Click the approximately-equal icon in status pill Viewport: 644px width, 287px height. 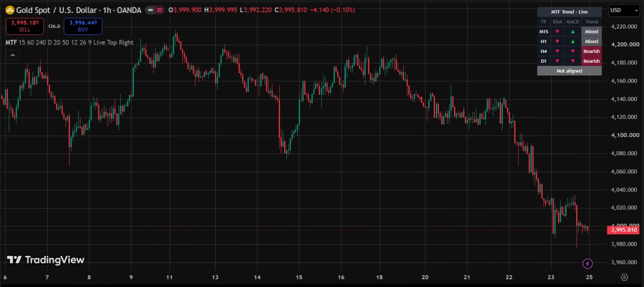pyautogui.click(x=159, y=10)
